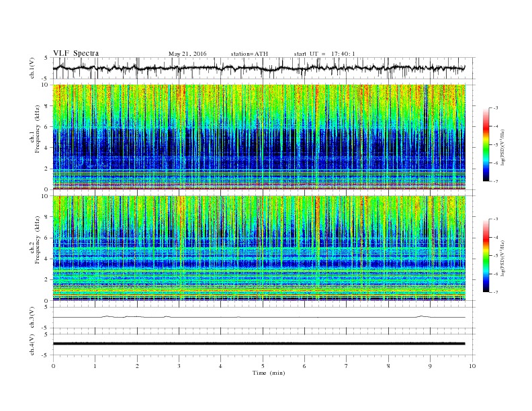Click time axis tick label '5'

(x=263, y=366)
